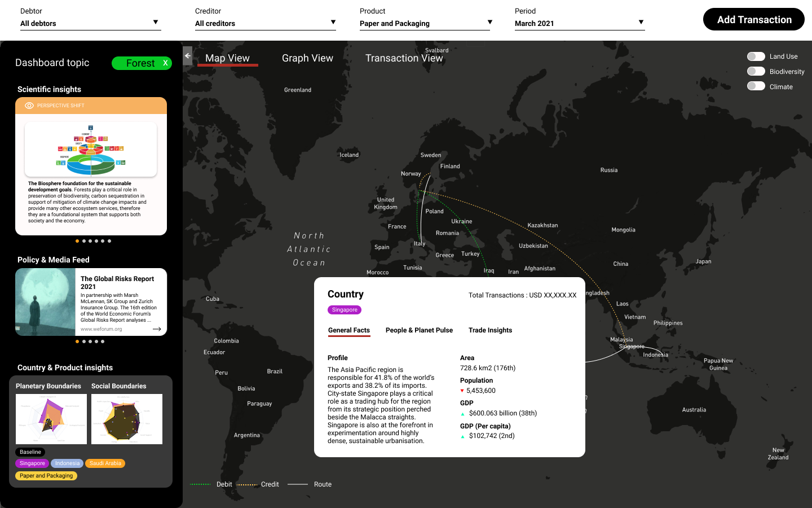Switch to Graph View tab
The height and width of the screenshot is (508, 812).
pyautogui.click(x=307, y=58)
